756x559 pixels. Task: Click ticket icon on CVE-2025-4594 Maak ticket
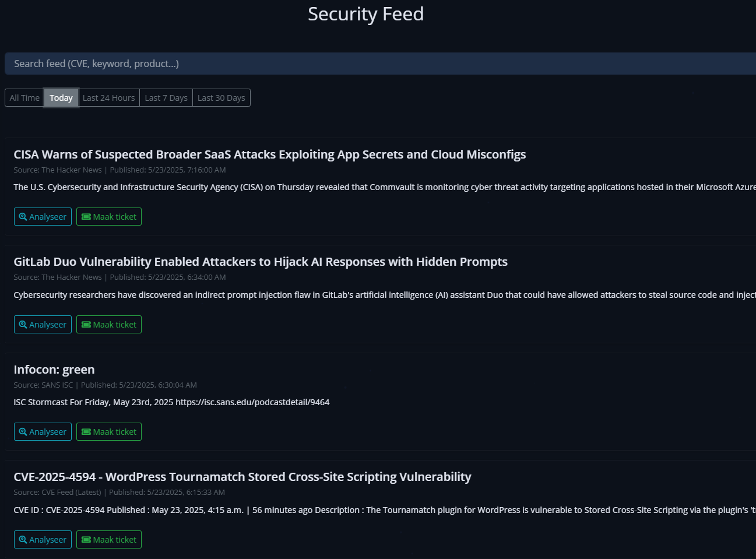pyautogui.click(x=86, y=540)
